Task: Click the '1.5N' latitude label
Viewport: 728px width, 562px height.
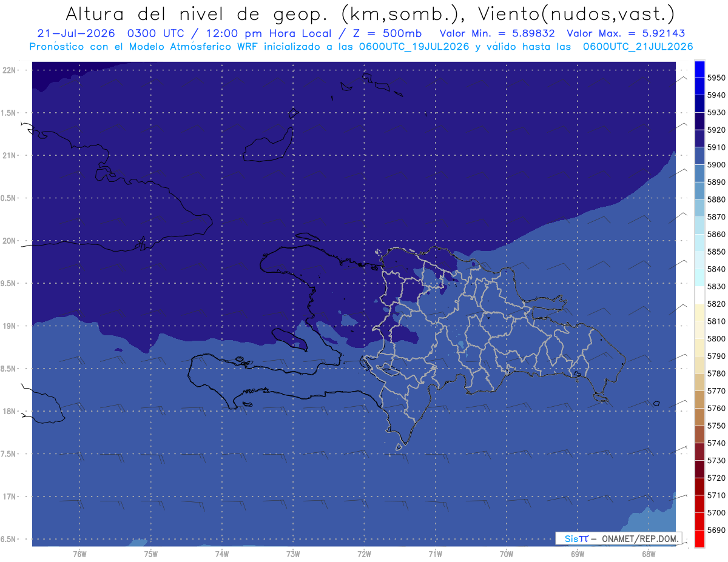Action: click(x=9, y=113)
